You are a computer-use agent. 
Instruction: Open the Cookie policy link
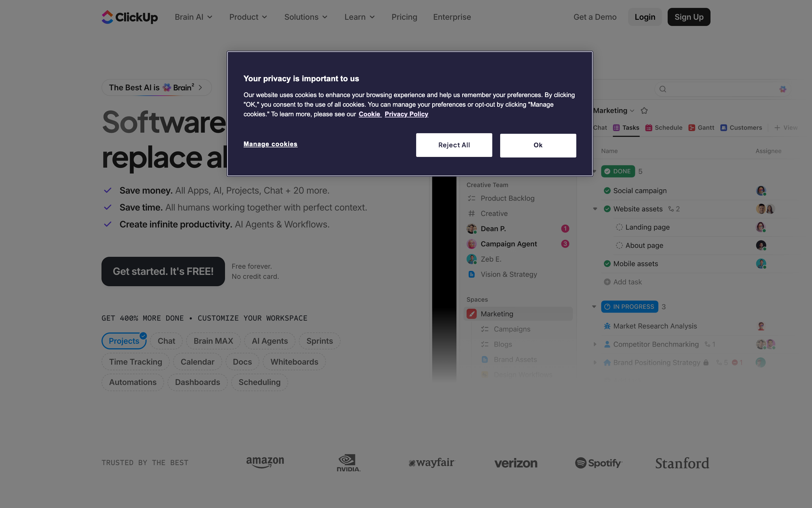pos(369,114)
